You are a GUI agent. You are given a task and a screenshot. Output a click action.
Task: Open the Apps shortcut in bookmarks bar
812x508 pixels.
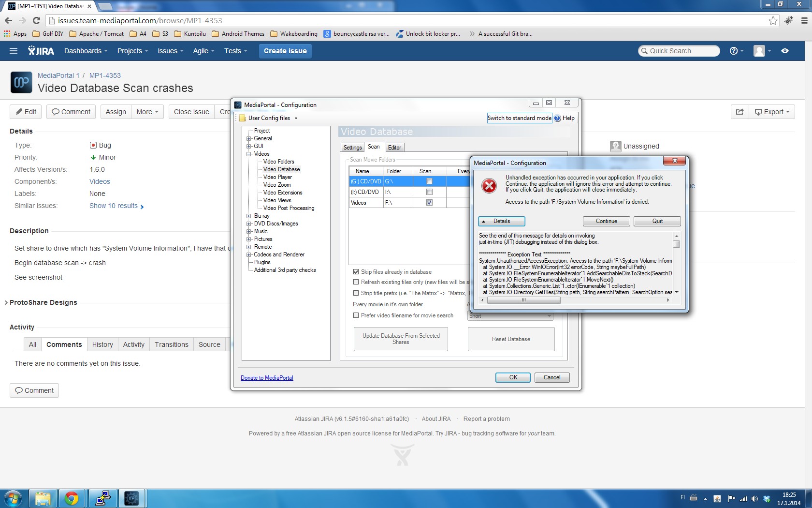pos(15,34)
